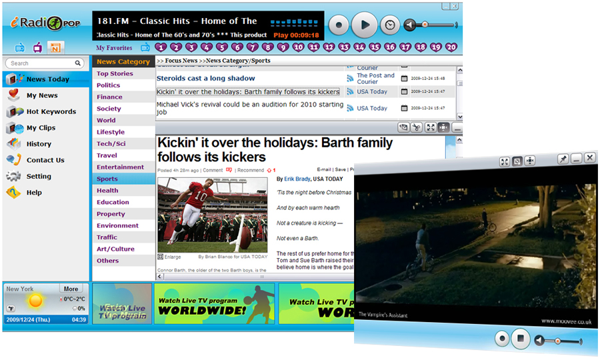Click the send-by-mail toolbar icon
Image resolution: width=600 pixels, height=364 pixels.
(403, 127)
